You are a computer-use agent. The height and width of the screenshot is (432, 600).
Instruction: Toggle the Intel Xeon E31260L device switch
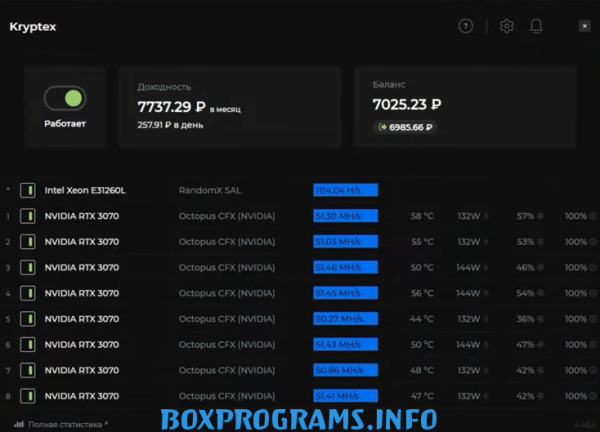click(x=28, y=190)
